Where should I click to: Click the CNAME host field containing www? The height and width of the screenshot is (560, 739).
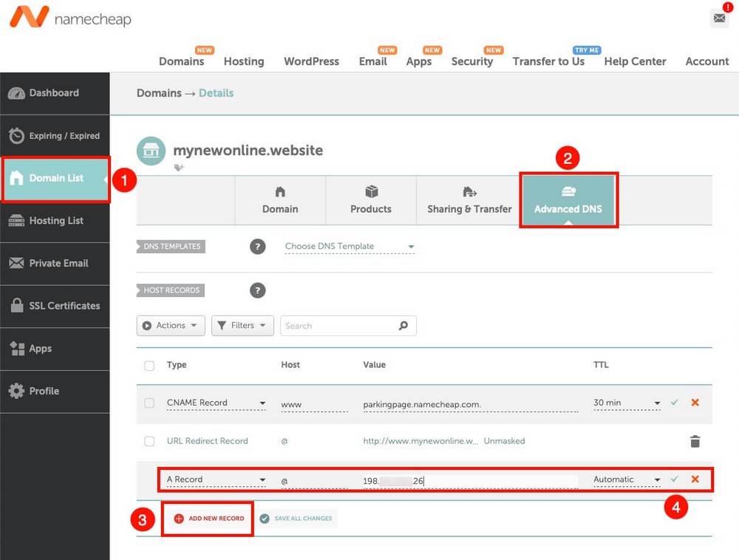tap(314, 405)
